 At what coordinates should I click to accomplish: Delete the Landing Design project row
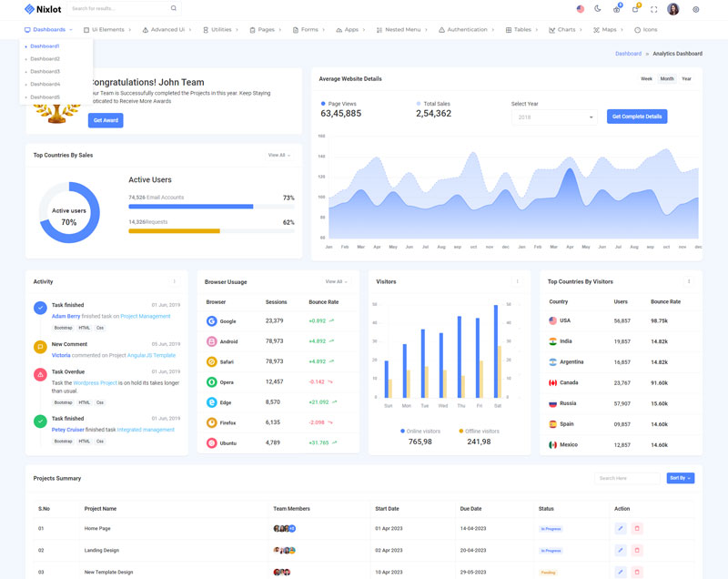tap(637, 550)
